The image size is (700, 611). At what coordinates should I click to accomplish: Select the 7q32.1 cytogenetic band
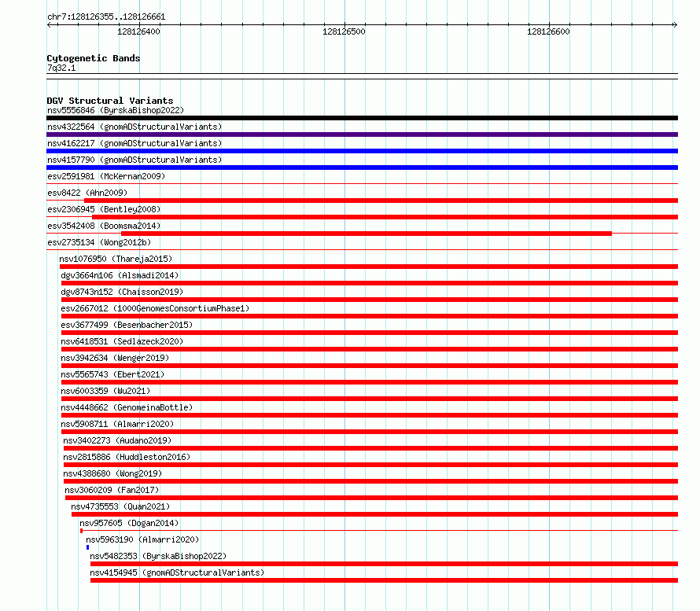pos(362,76)
